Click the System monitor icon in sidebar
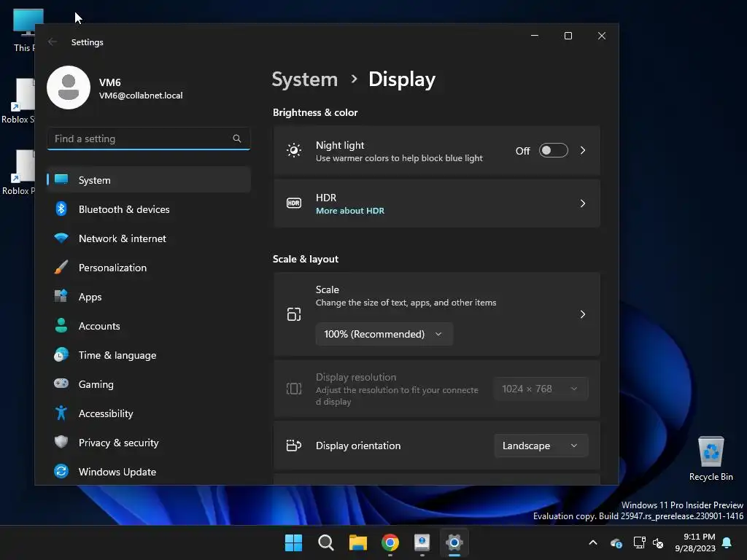Viewport: 747px width, 560px height. coord(61,179)
